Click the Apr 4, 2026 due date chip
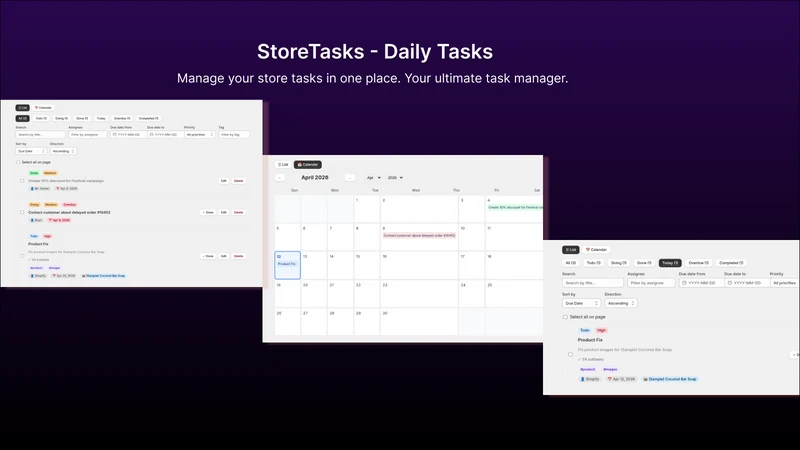This screenshot has width=800, height=450. click(x=66, y=189)
